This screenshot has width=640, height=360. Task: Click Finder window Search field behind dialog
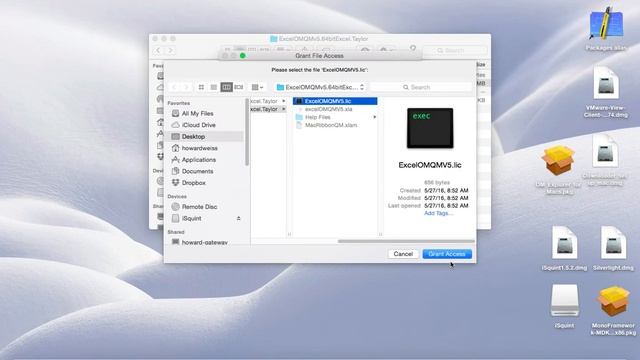(454, 50)
